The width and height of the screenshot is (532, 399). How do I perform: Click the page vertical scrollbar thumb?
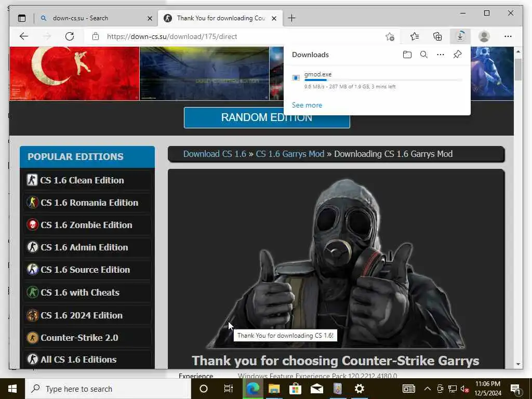518,70
